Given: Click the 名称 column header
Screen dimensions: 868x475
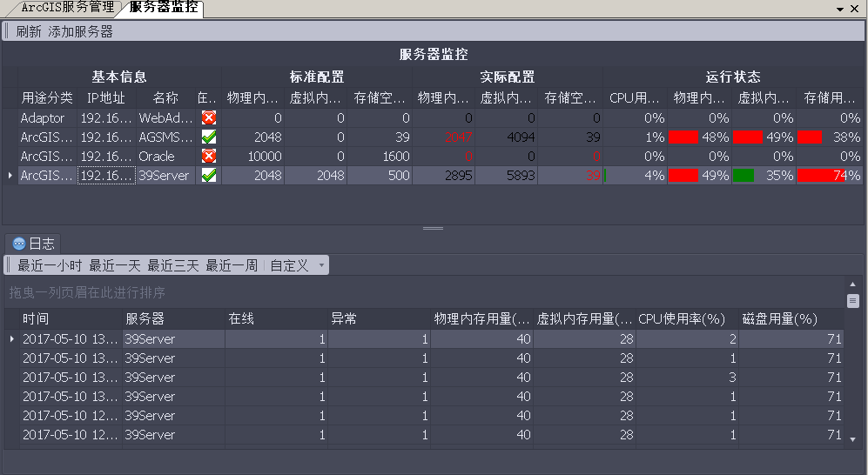Looking at the screenshot, I should point(165,98).
